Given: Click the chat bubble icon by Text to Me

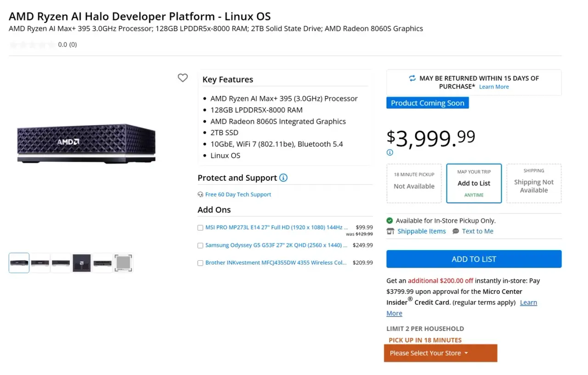Looking at the screenshot, I should (456, 231).
